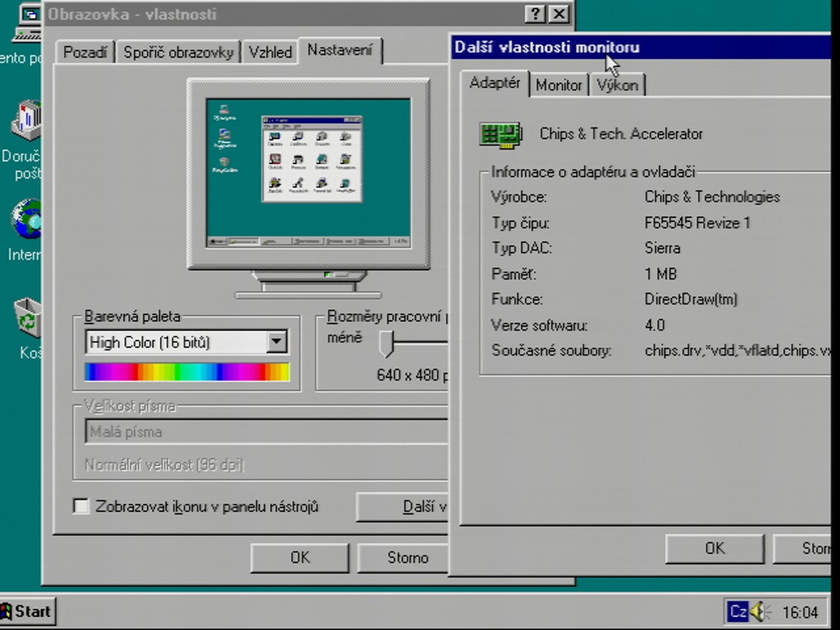Image resolution: width=840 pixels, height=630 pixels.
Task: Click the speaker volume icon in system tray
Action: pyautogui.click(x=760, y=611)
